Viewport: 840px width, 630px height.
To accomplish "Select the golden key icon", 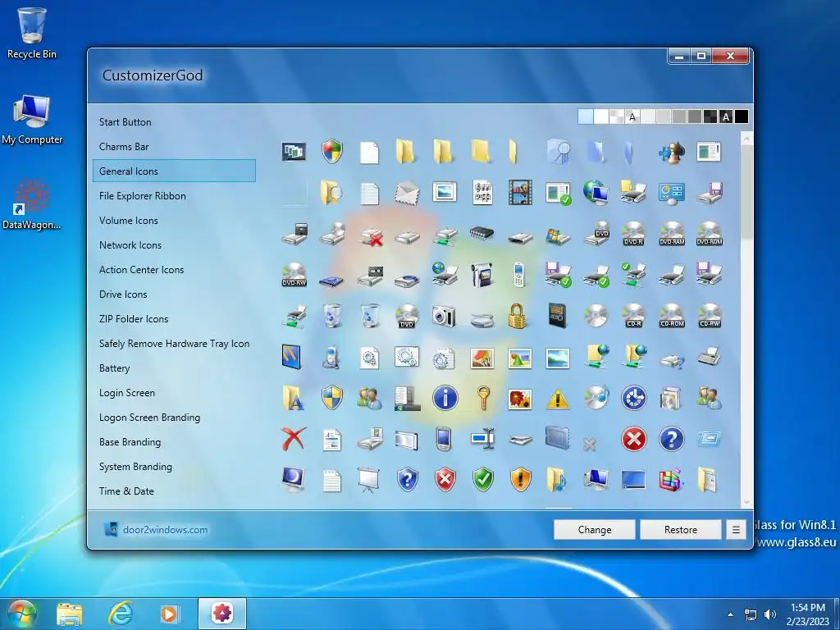I will (482, 398).
